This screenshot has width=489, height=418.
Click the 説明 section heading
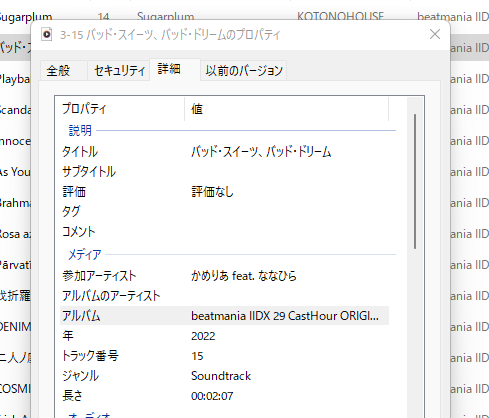pos(80,130)
